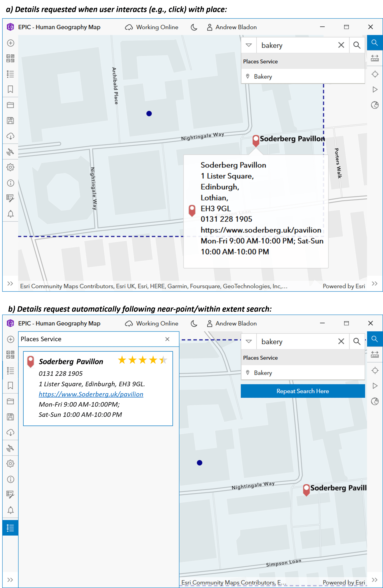Screen dimensions: 383x588
Task: Toggle dark mode moon icon in upper window
Action: 194,27
